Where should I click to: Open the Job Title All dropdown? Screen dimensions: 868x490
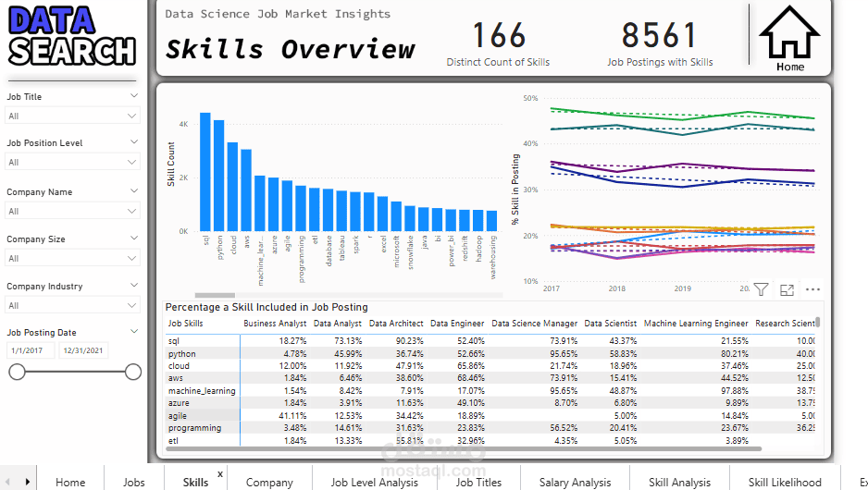[72, 116]
